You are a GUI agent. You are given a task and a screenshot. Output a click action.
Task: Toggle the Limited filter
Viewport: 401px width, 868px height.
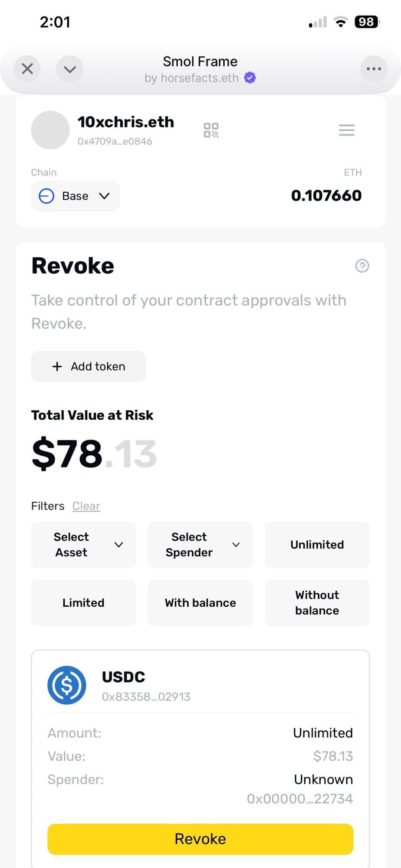point(84,603)
